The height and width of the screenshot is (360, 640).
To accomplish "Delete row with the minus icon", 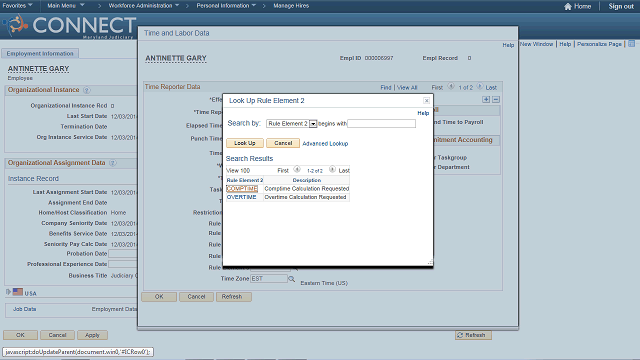I will tap(496, 100).
